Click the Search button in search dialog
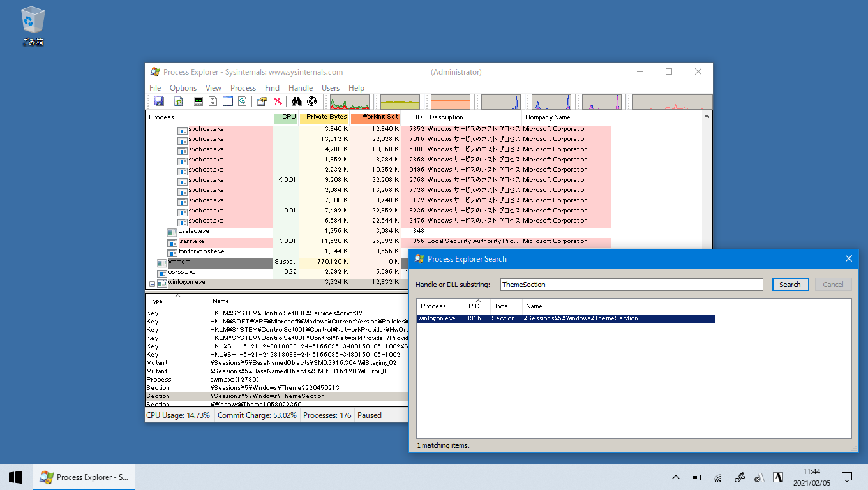 click(790, 285)
